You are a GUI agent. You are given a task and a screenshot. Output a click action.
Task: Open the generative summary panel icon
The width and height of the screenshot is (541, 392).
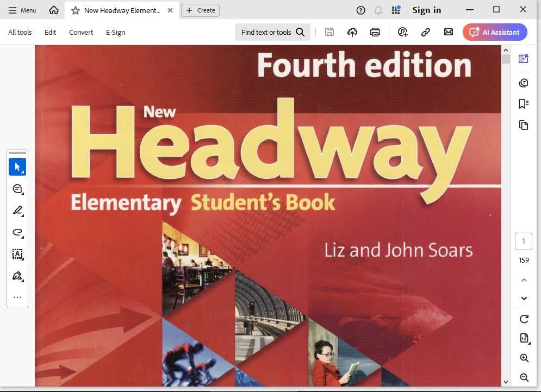(524, 59)
